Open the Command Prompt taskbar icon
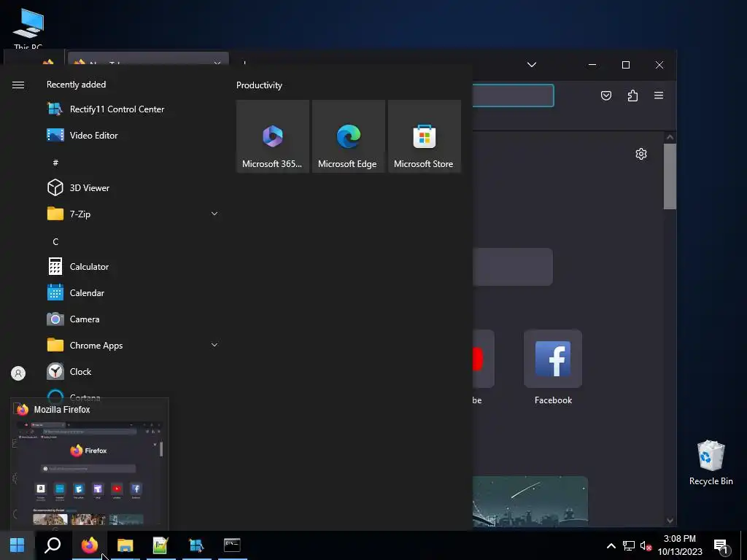The height and width of the screenshot is (560, 747). pyautogui.click(x=232, y=545)
